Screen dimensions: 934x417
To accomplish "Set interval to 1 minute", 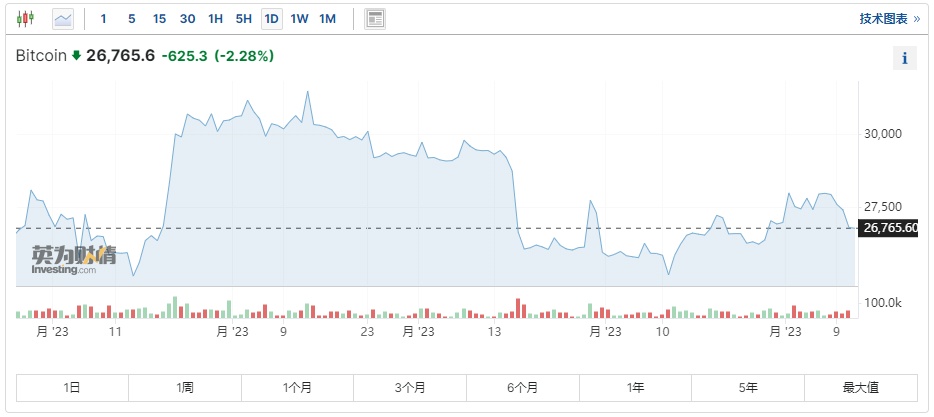I will click(103, 19).
